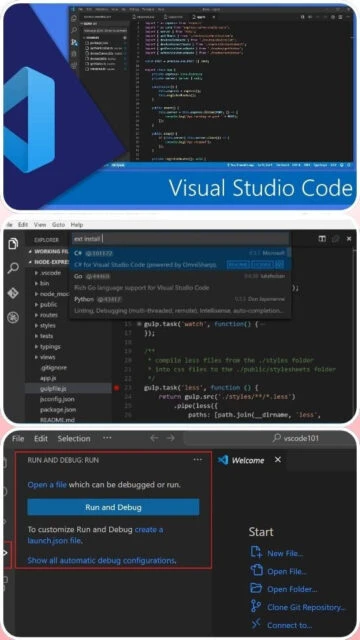Open Debug view icon in middle window

point(13,317)
